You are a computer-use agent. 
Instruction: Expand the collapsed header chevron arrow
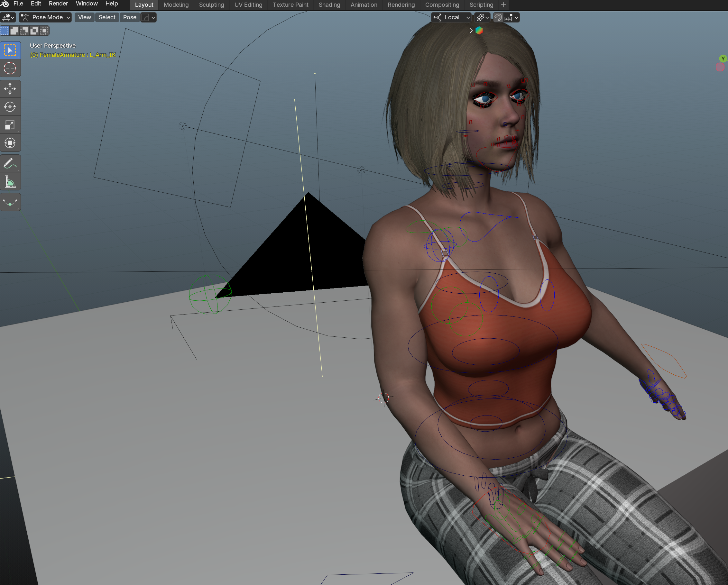[471, 30]
